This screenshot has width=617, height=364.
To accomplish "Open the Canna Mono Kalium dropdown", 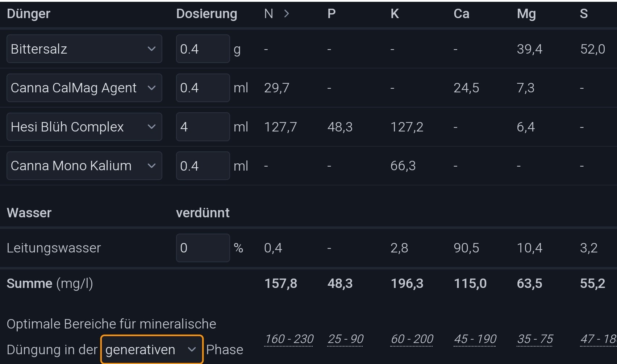I will click(x=84, y=166).
